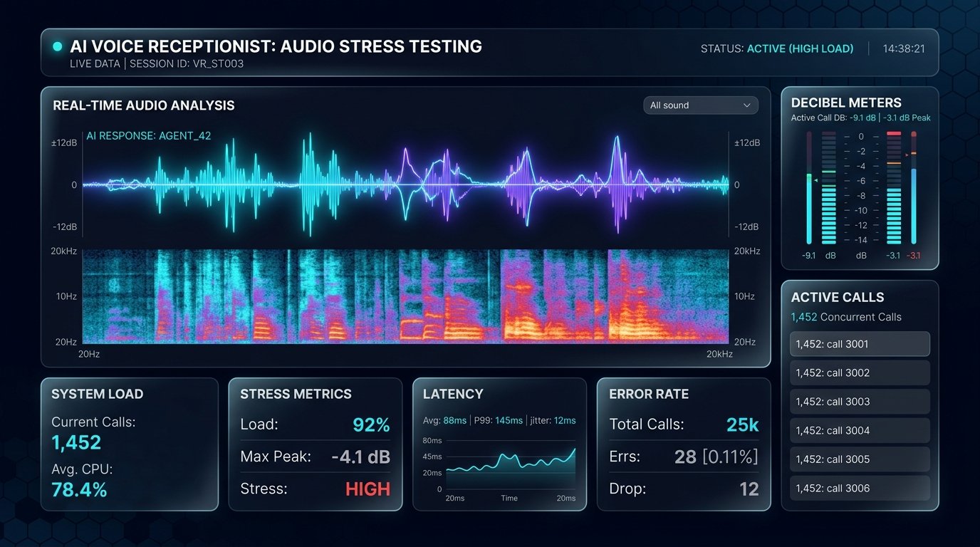
Task: Click the Drop 12 value
Action: pos(749,489)
